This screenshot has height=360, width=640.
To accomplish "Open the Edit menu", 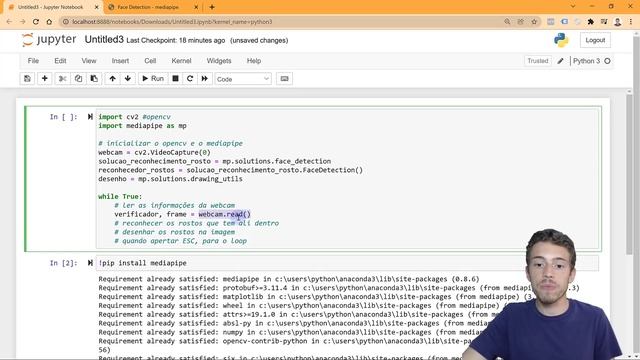I will pyautogui.click(x=60, y=61).
